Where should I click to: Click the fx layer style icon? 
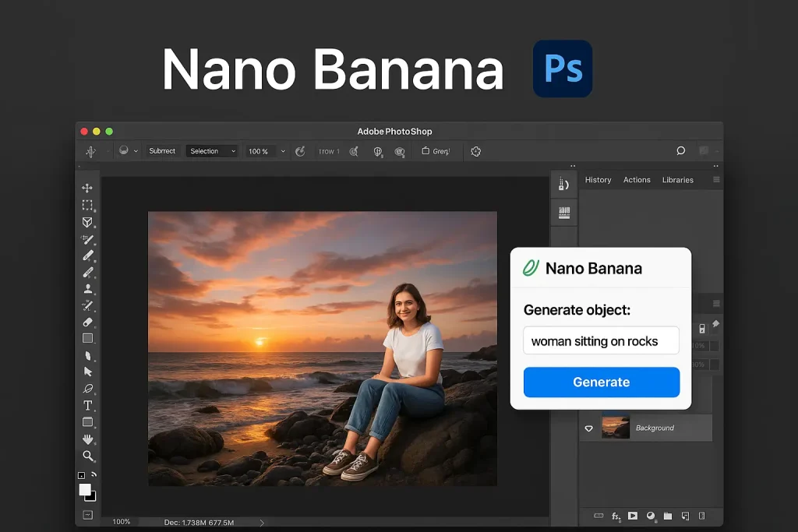616,516
